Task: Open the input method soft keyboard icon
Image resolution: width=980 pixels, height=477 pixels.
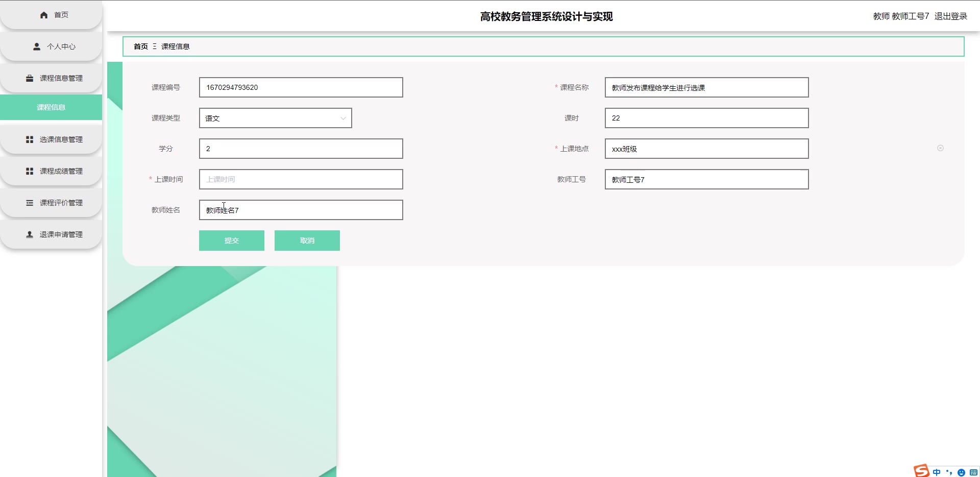Action: [973, 472]
